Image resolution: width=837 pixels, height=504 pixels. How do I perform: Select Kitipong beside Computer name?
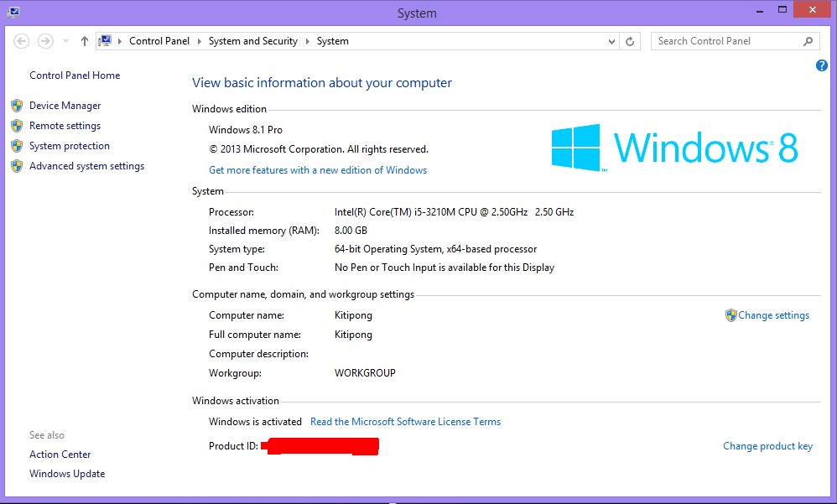pos(353,315)
